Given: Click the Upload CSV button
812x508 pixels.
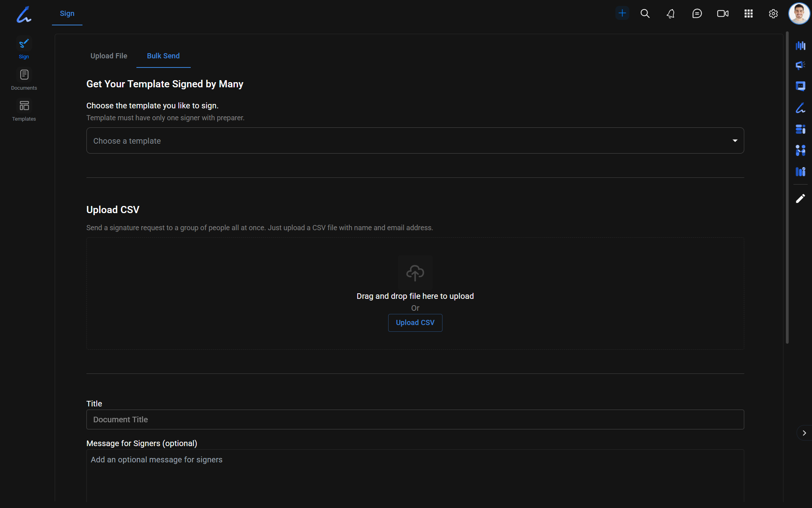Looking at the screenshot, I should (x=415, y=323).
